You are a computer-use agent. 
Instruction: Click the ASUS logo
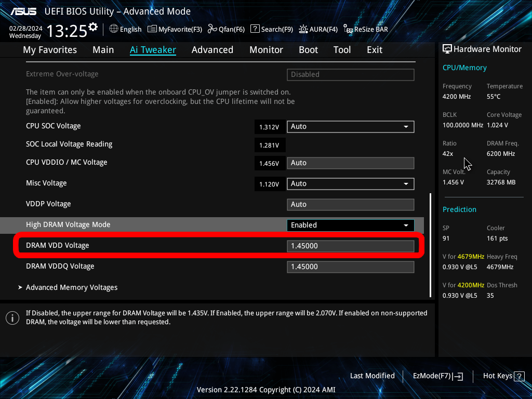coord(23,11)
